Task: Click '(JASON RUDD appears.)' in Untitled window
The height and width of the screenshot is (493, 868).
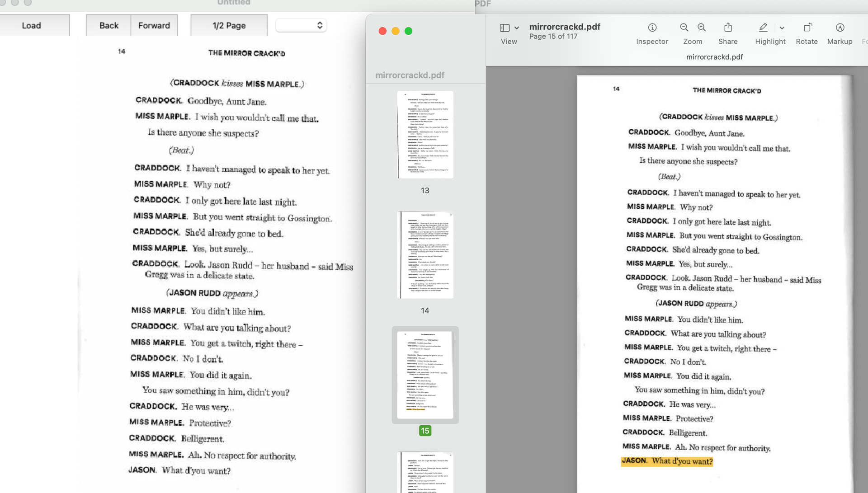Action: pyautogui.click(x=212, y=293)
